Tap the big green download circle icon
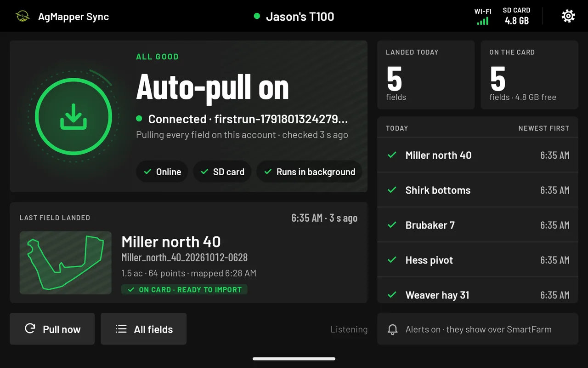 (73, 116)
